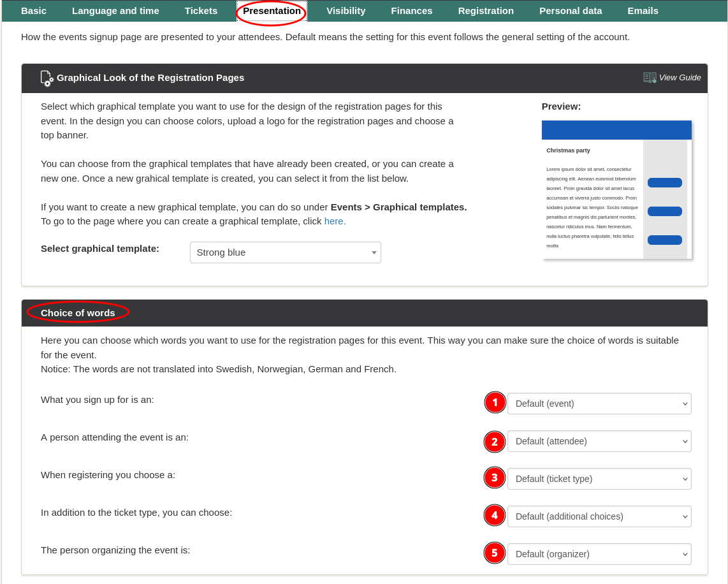Open the Default (ticket type) dropdown

pyautogui.click(x=599, y=479)
